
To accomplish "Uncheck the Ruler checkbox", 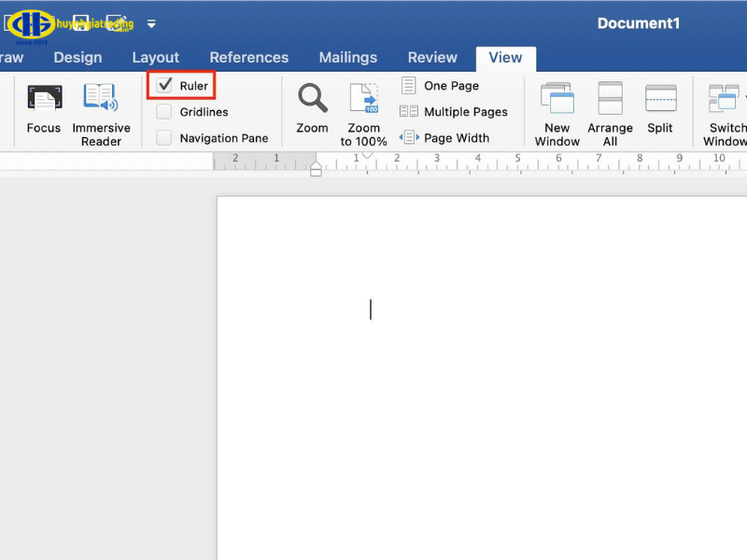I will pyautogui.click(x=165, y=86).
